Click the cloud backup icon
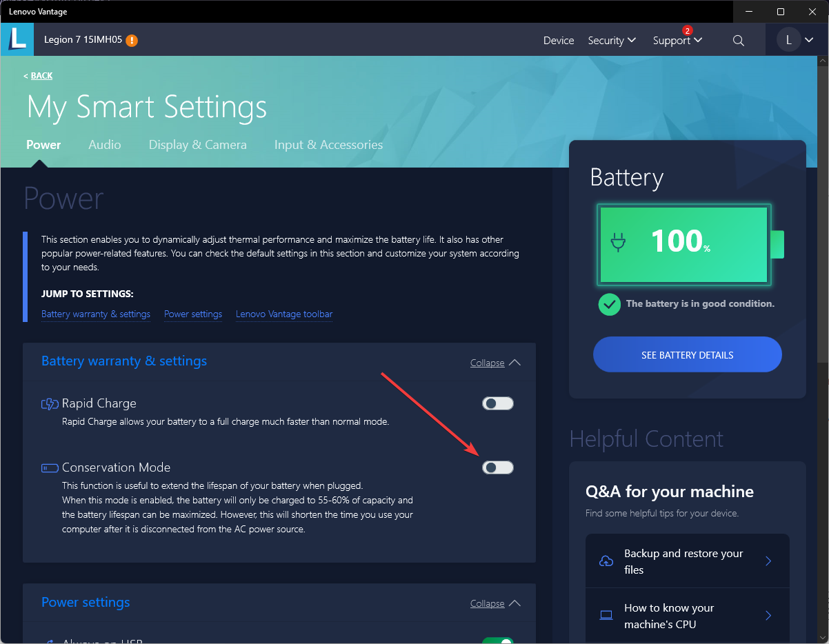This screenshot has height=644, width=829. [606, 561]
